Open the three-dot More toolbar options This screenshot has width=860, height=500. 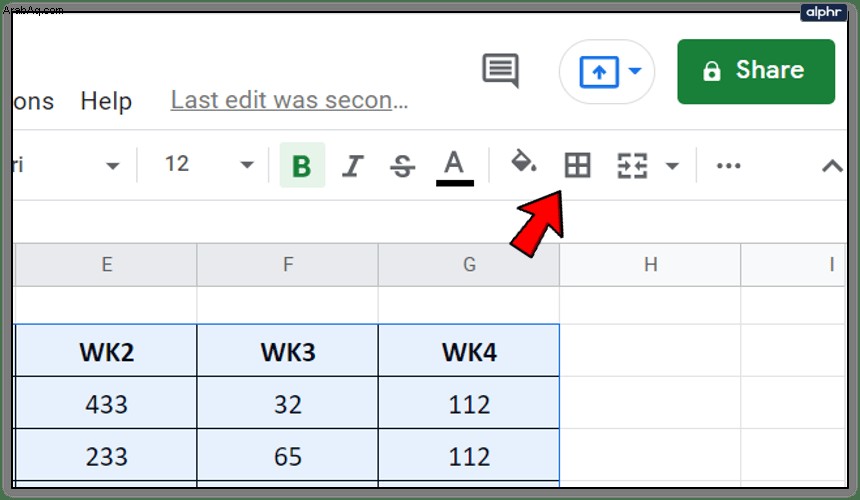pyautogui.click(x=728, y=166)
